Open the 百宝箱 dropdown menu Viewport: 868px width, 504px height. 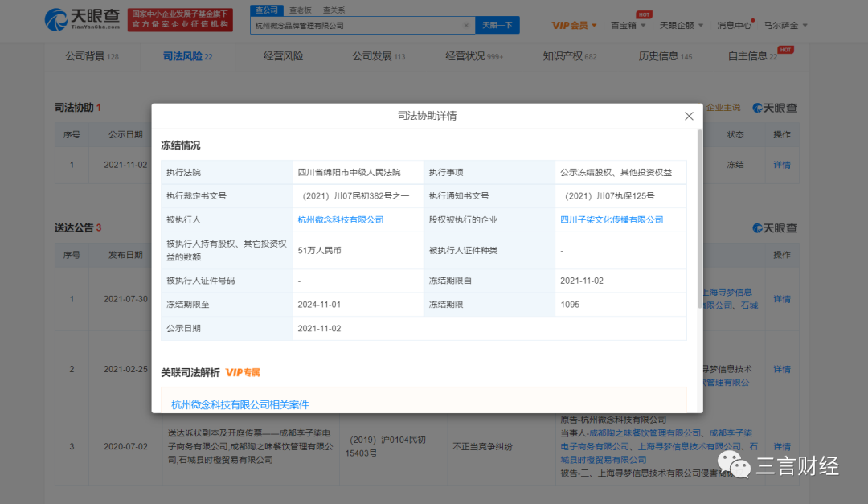pos(627,26)
